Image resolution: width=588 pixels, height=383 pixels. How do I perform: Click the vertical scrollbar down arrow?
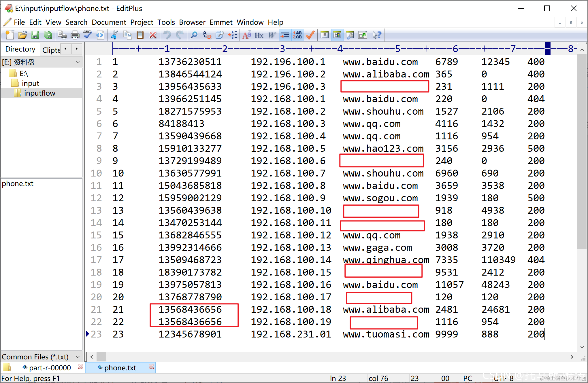point(582,347)
